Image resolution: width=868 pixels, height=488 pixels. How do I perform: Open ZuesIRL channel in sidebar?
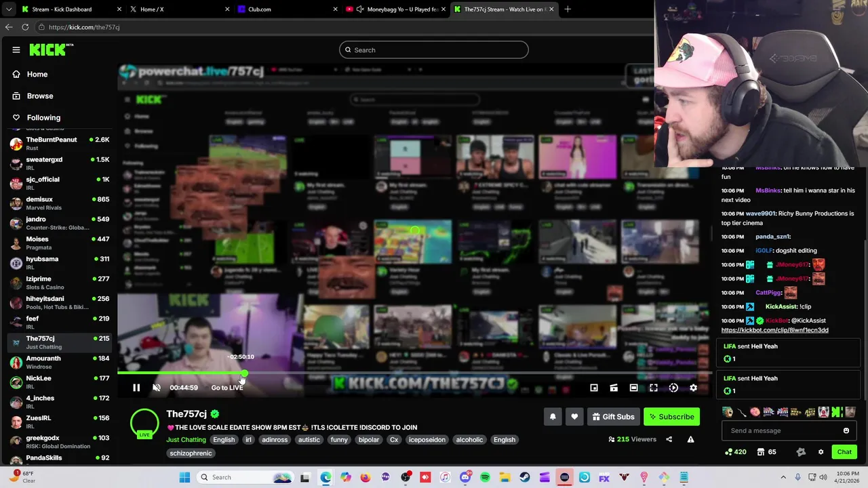tap(60, 422)
